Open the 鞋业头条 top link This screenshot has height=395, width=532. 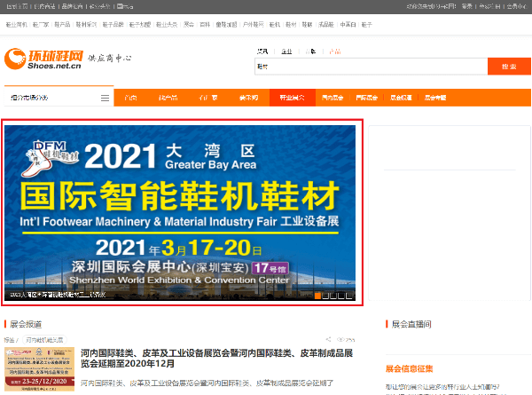(167, 25)
